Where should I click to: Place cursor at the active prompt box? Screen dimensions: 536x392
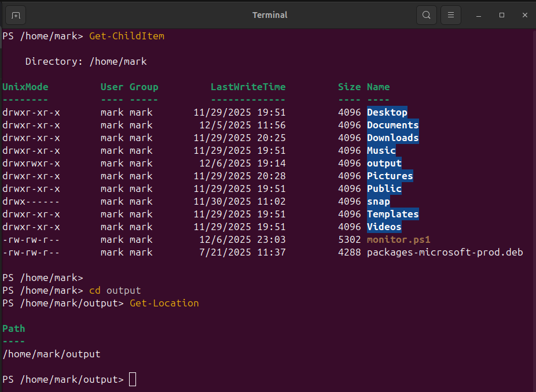(x=133, y=379)
